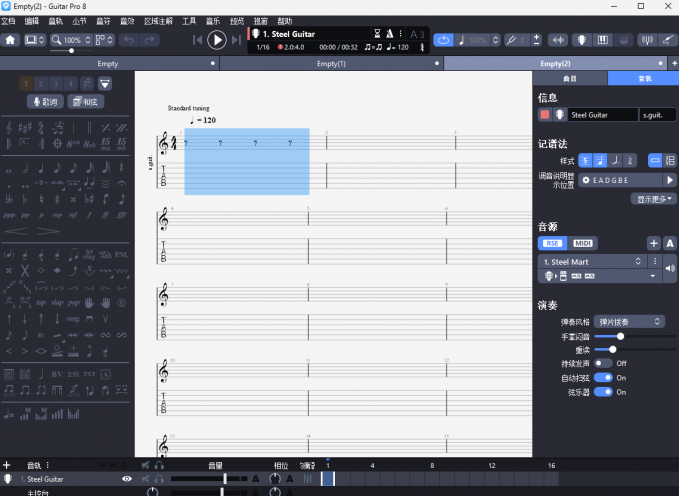Image resolution: width=679 pixels, height=496 pixels.
Task: Click the play arrow next to EADGBE tuning
Action: (669, 180)
